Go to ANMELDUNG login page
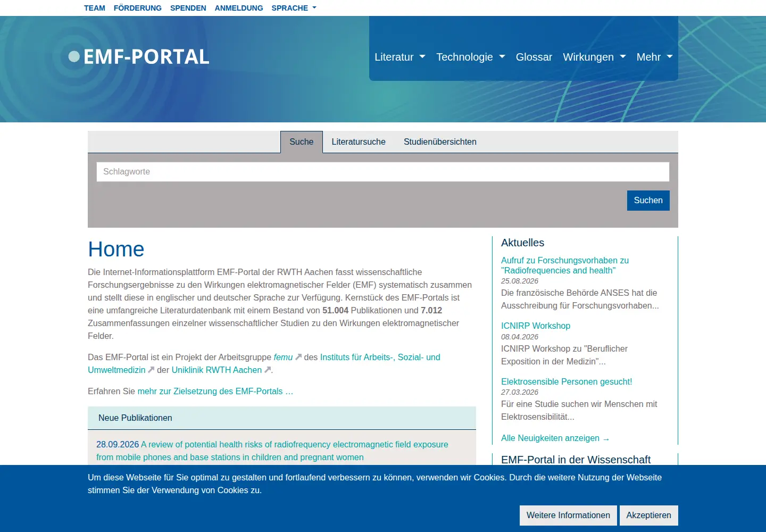Viewport: 766px width, 532px height. [239, 8]
